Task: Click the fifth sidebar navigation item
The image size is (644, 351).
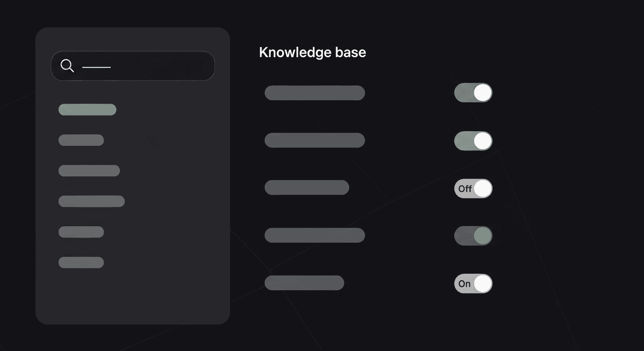Action: click(x=81, y=232)
